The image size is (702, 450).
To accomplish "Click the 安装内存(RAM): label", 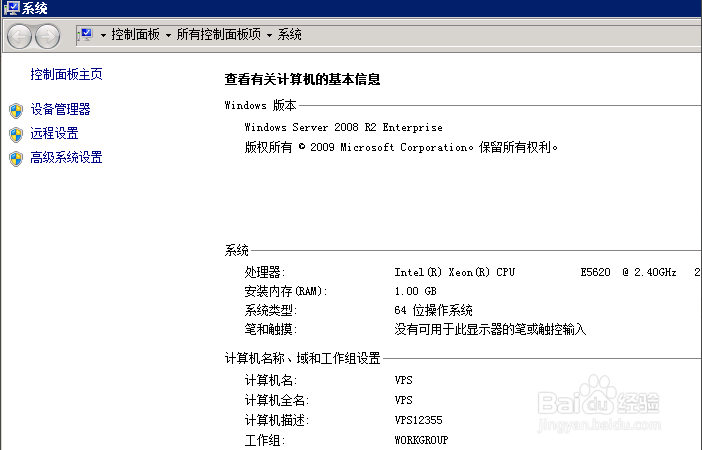I will click(x=286, y=291).
